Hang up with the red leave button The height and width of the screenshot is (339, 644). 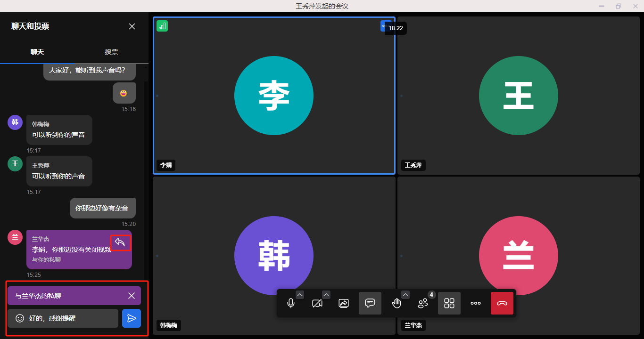point(502,303)
